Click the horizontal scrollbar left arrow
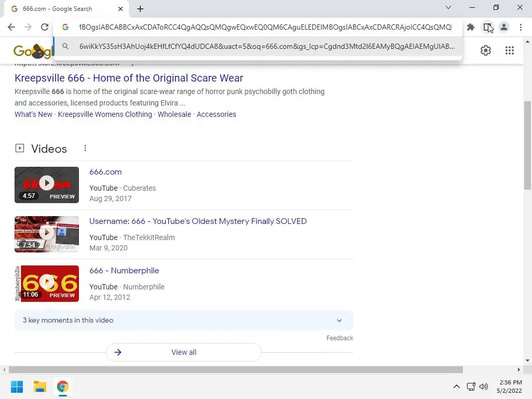The width and height of the screenshot is (532, 399). 4,369
